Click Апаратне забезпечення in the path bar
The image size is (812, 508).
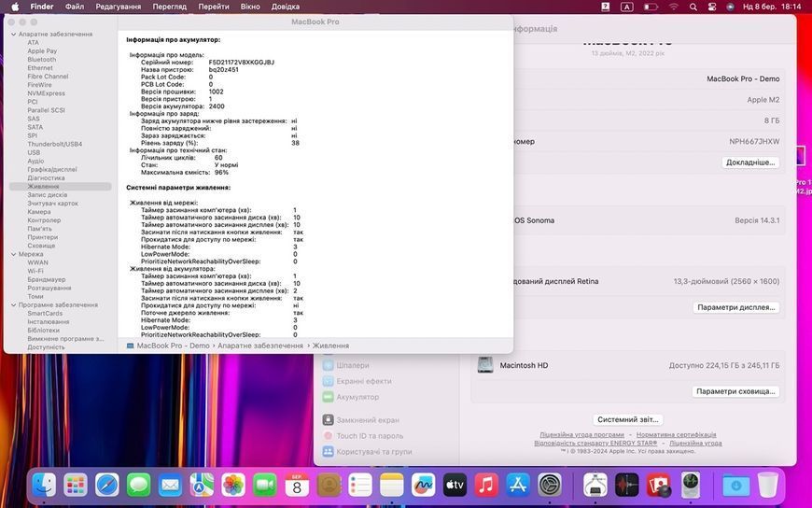260,346
